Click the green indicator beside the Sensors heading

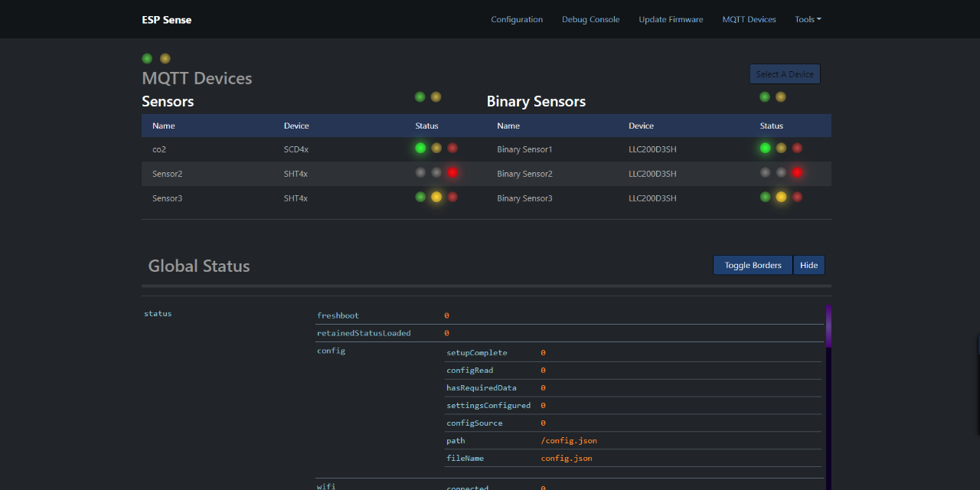[420, 96]
